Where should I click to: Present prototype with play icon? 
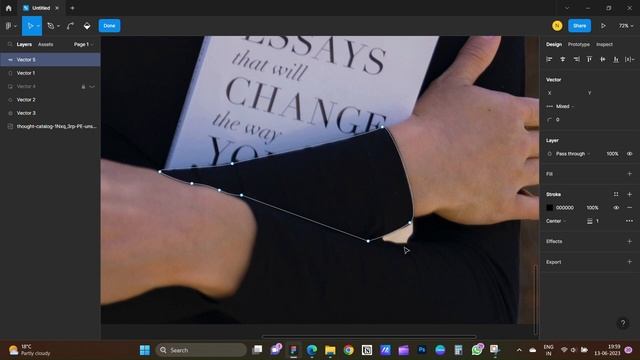[603, 26]
